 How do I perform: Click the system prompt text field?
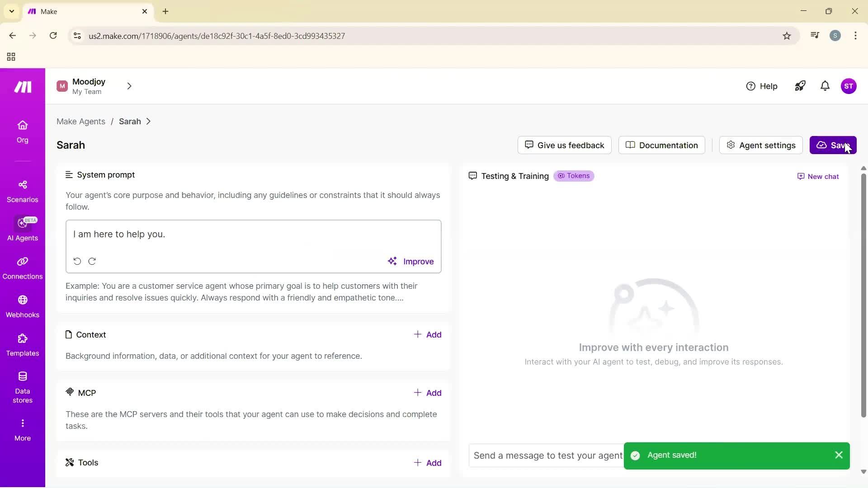pyautogui.click(x=253, y=235)
